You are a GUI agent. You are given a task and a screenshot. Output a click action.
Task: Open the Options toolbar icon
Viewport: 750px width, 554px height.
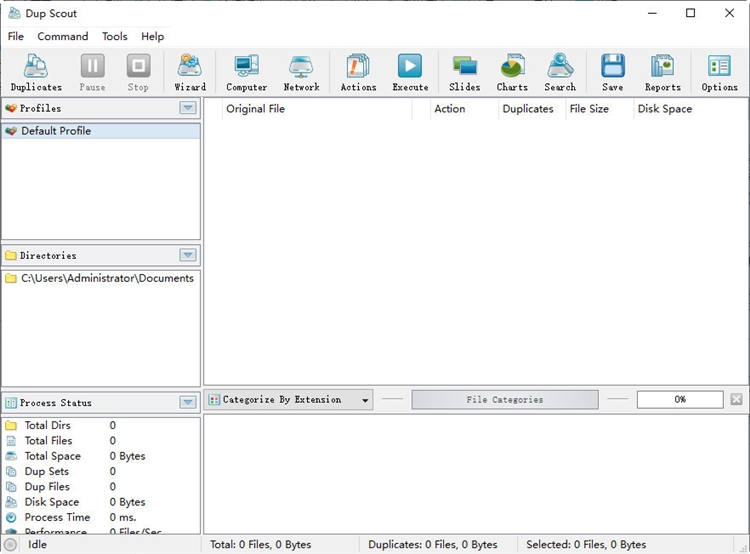[x=719, y=72]
